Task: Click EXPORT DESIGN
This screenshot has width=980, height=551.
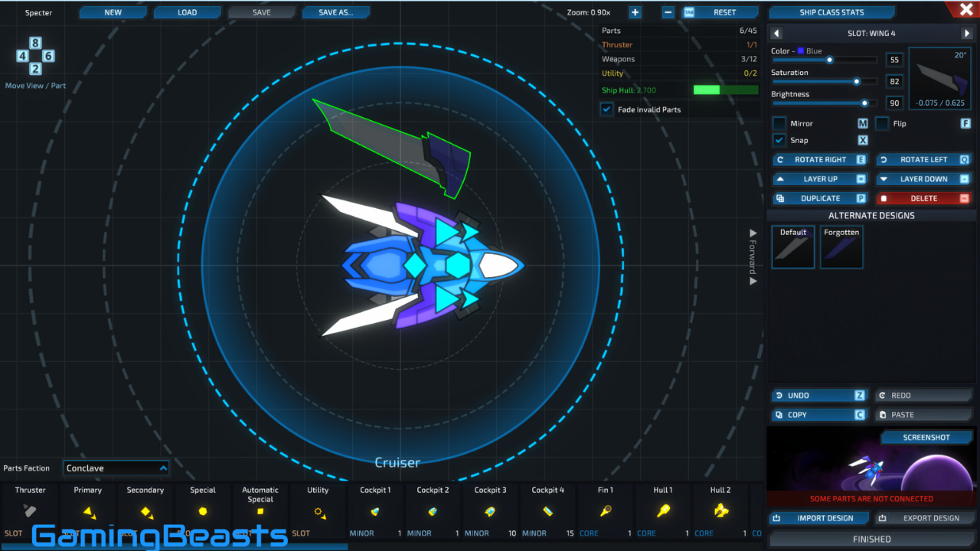Action: [x=924, y=518]
